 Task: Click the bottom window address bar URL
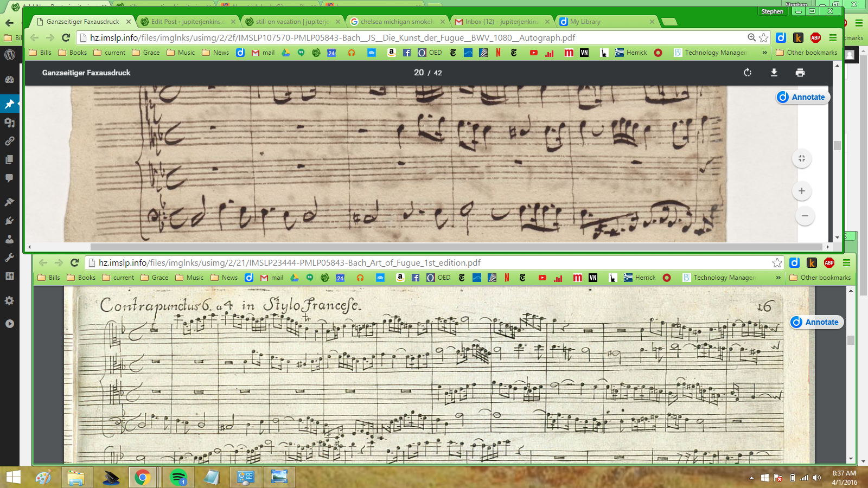tap(290, 262)
